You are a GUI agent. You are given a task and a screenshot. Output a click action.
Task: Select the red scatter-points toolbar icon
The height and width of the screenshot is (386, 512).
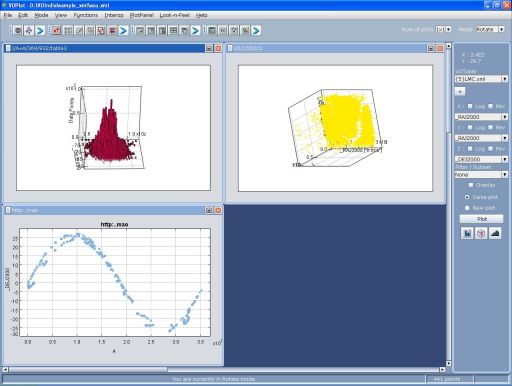(x=56, y=31)
